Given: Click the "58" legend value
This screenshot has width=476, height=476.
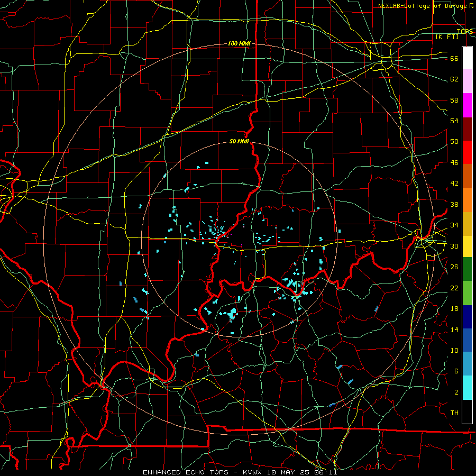Looking at the screenshot, I should [x=454, y=100].
